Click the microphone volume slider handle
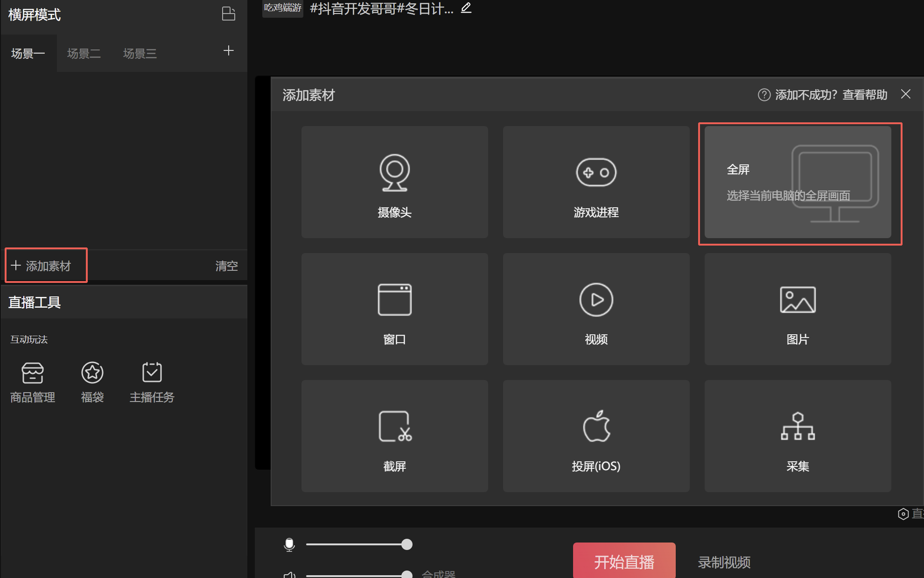The width and height of the screenshot is (924, 578). tap(407, 544)
